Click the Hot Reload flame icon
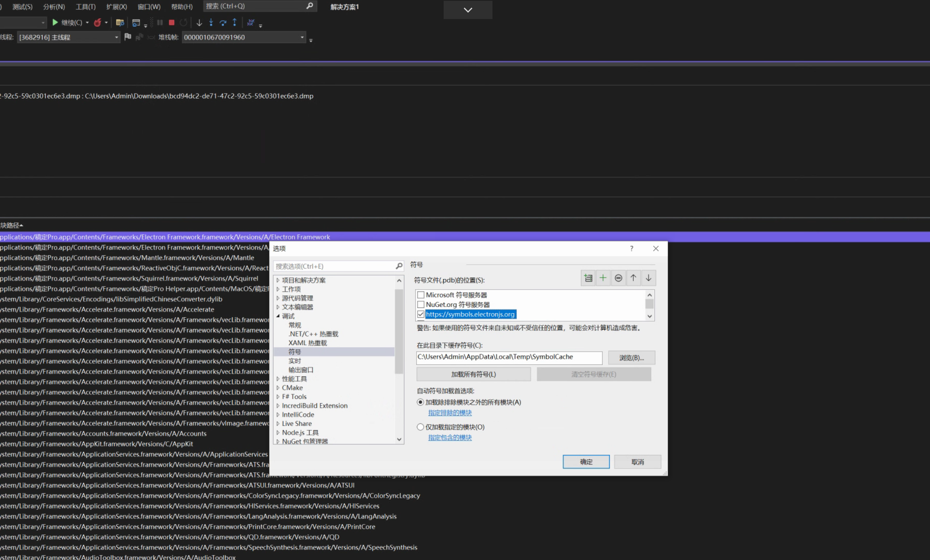930x560 pixels. 98,23
